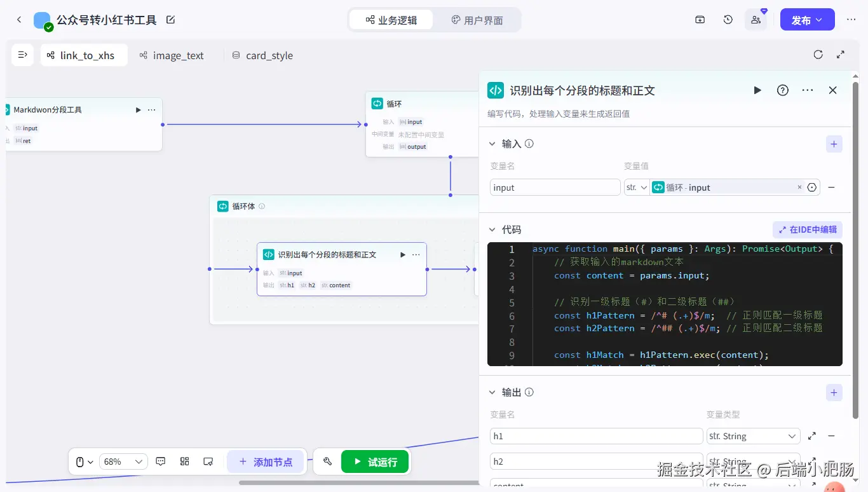Select the image_text workflow tab

172,55
